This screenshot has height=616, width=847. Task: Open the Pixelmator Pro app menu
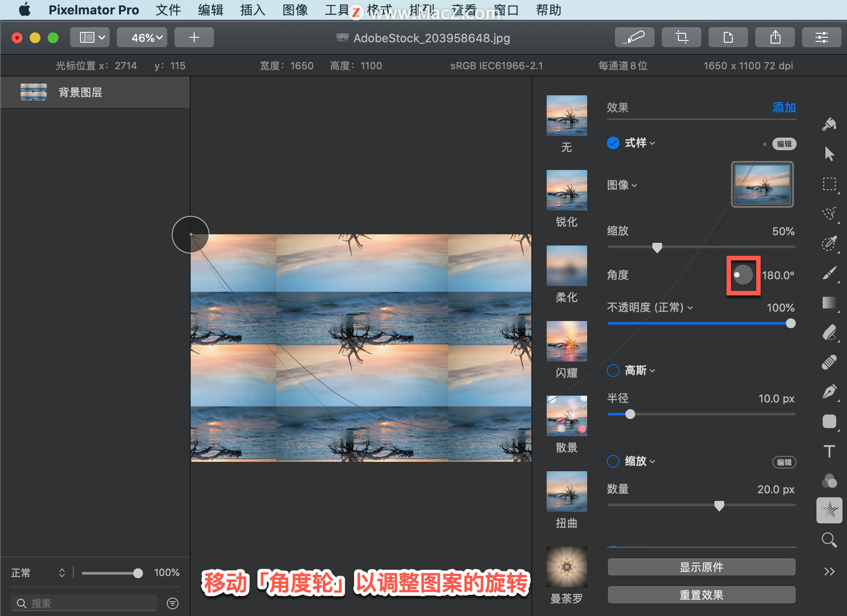94,10
